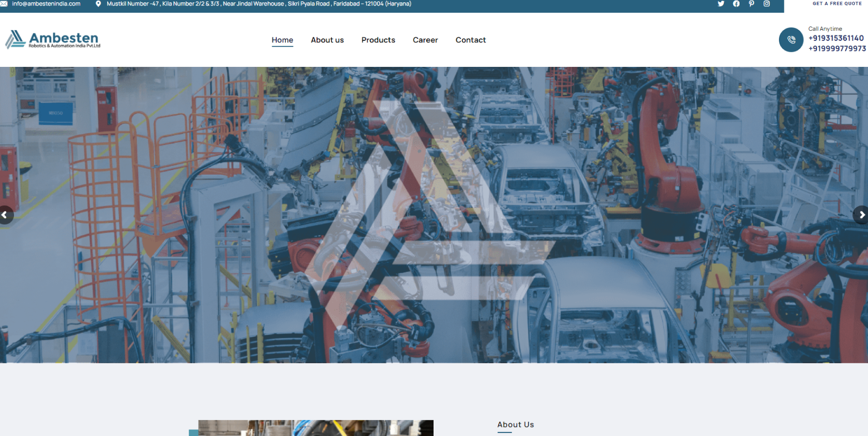Image resolution: width=868 pixels, height=436 pixels.
Task: Select the Home menu item
Action: (x=283, y=40)
